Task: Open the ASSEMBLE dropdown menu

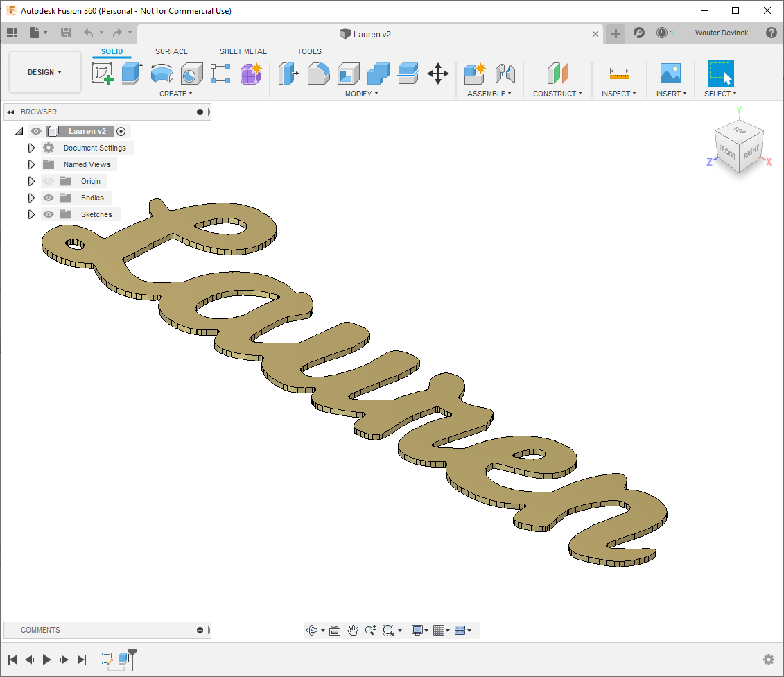Action: (x=489, y=94)
